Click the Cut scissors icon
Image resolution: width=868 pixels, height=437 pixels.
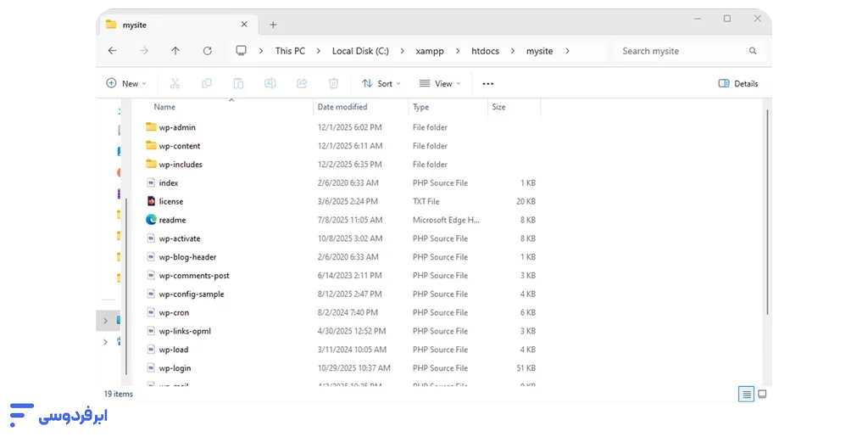175,84
